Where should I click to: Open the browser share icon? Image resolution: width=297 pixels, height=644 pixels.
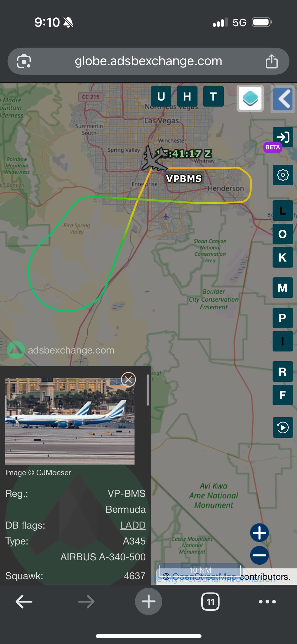pos(272,61)
